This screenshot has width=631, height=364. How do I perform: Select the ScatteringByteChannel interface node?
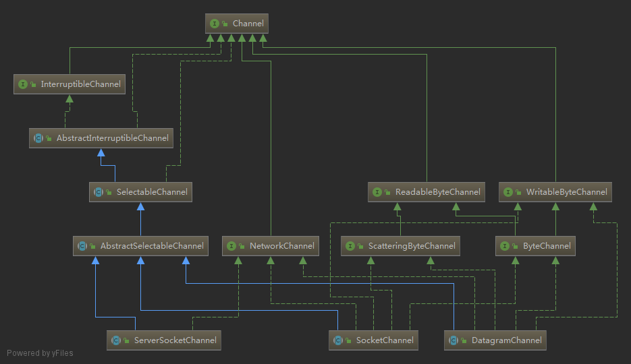[412, 246]
